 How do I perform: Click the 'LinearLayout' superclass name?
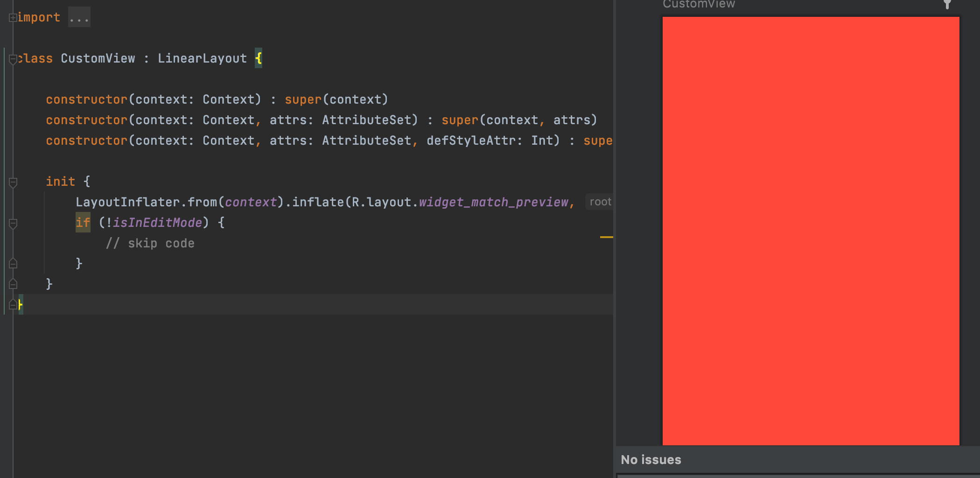(x=202, y=58)
